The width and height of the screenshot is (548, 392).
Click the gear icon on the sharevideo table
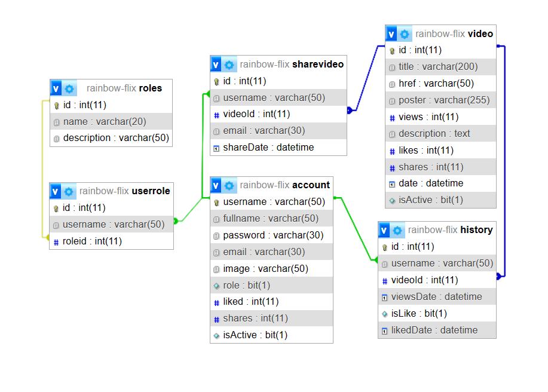229,64
